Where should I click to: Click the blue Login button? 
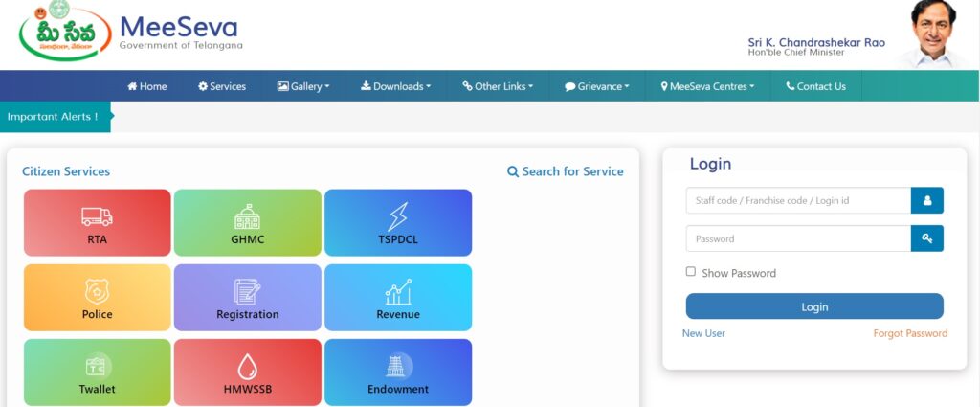tap(814, 306)
